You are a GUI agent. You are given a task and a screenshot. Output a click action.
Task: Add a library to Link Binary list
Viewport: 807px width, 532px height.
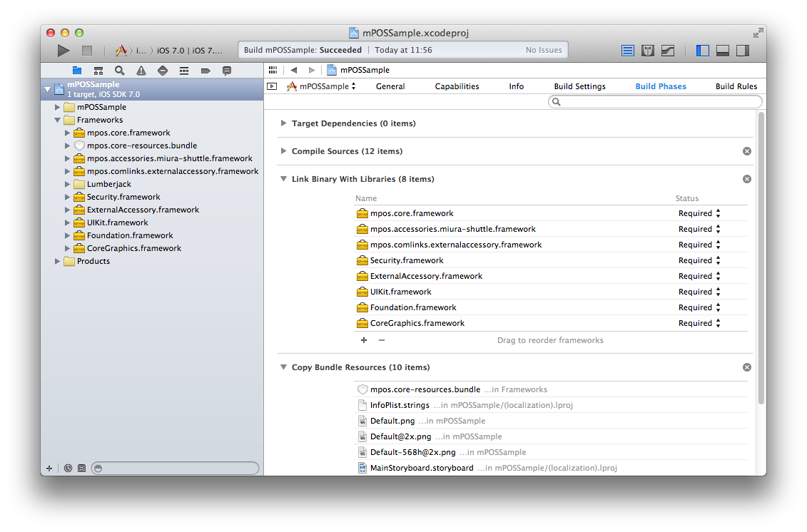click(364, 340)
